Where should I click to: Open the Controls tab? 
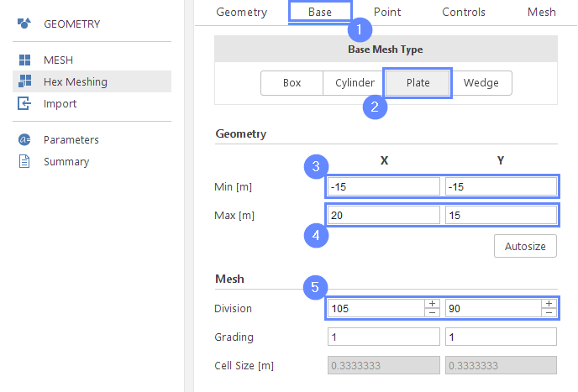pos(463,13)
